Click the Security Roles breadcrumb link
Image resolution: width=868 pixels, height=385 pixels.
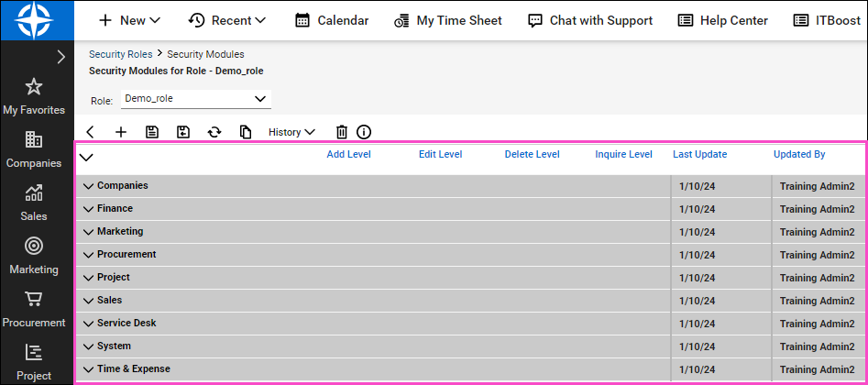(120, 55)
